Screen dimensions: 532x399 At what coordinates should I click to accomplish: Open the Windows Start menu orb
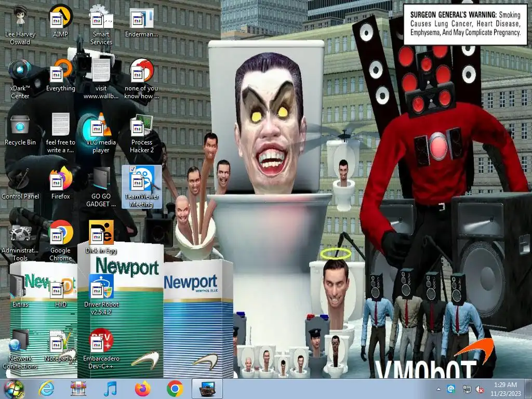pyautogui.click(x=14, y=389)
